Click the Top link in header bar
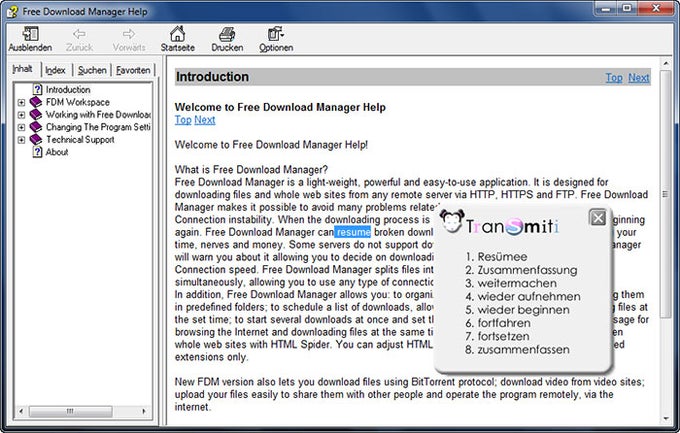This screenshot has width=680, height=433. point(614,78)
